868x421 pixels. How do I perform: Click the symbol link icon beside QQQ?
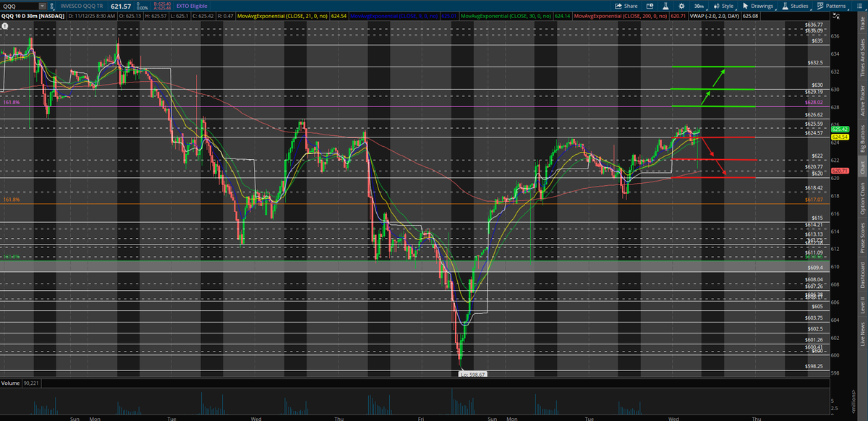tap(52, 5)
